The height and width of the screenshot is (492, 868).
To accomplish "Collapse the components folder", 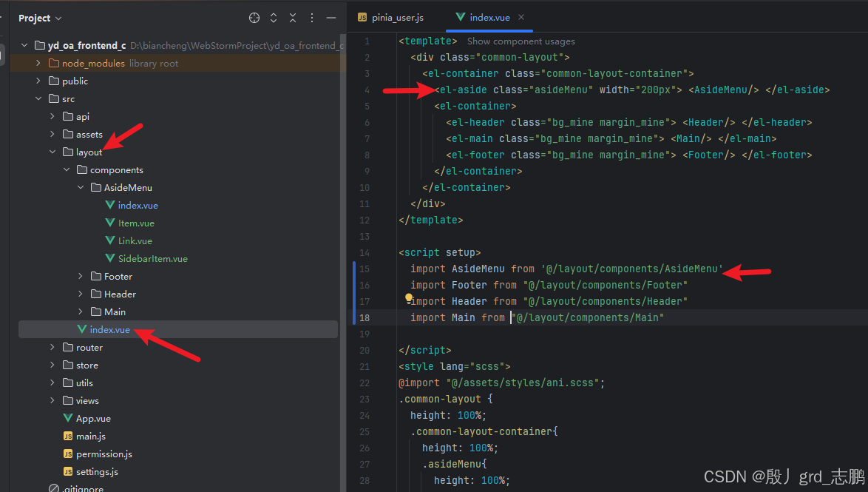I will pos(67,169).
